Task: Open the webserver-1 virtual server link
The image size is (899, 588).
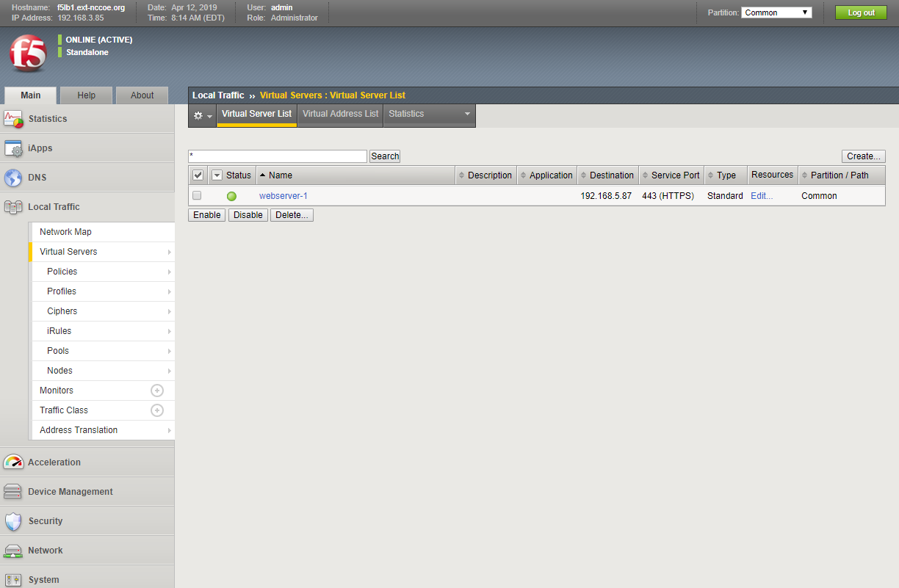Action: (283, 196)
